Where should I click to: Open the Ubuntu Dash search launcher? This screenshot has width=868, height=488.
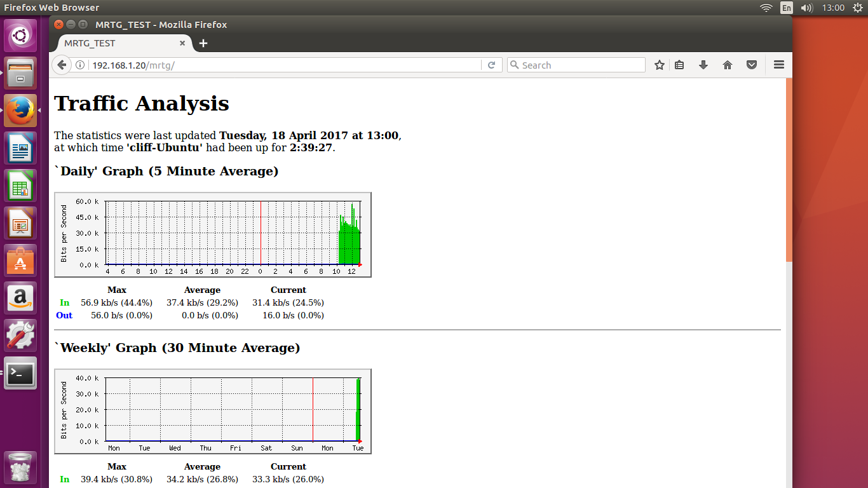click(x=20, y=36)
